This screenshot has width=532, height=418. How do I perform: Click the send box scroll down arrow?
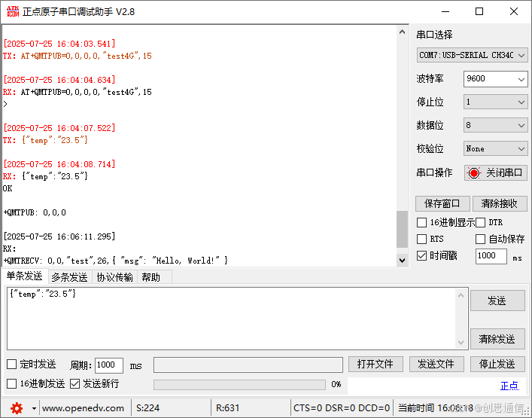[461, 342]
